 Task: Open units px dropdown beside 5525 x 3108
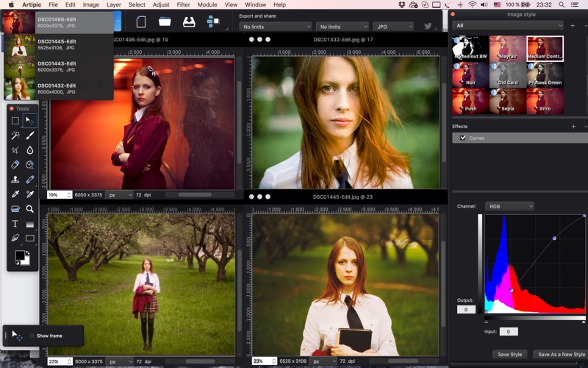click(x=323, y=361)
